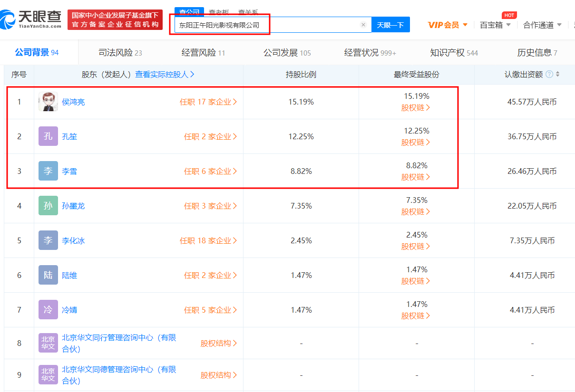The width and height of the screenshot is (575, 392).
Task: Switch to the 司法风险 tab
Action: (x=120, y=53)
